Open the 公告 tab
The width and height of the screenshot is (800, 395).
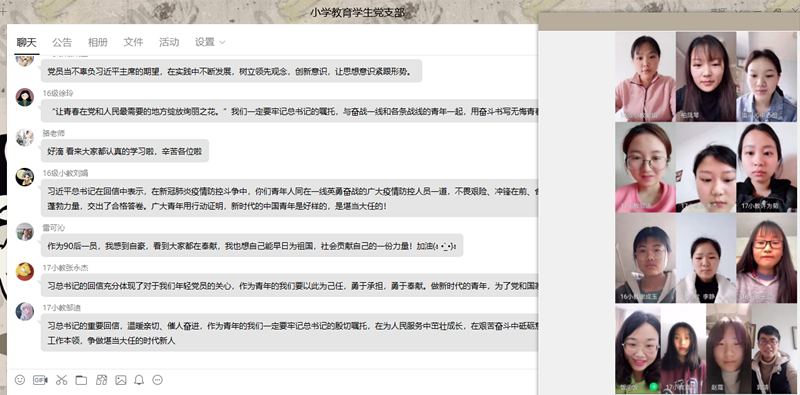62,42
